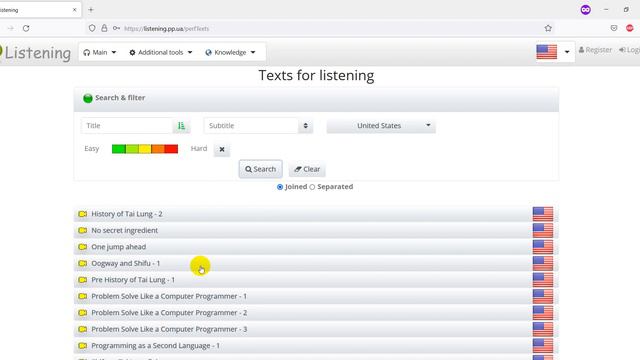Click the US flag on No secret ingredient row
Viewport: 640px width, 360px height.
pos(543,230)
